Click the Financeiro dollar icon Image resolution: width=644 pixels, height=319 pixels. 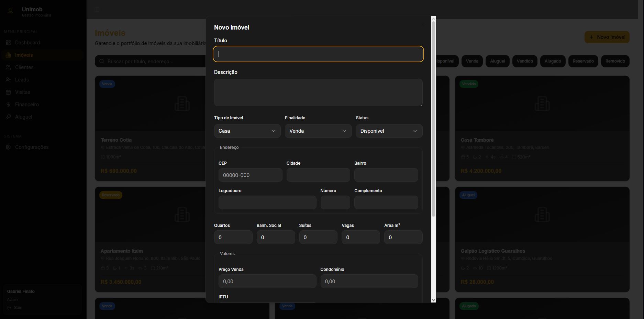[x=8, y=104]
